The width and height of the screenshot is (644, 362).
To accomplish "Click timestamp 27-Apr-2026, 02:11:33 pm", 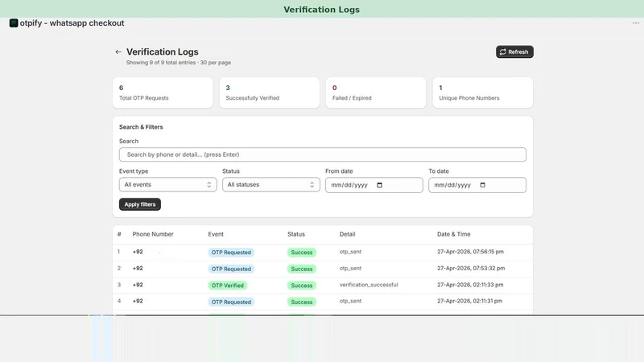I will coord(470,285).
